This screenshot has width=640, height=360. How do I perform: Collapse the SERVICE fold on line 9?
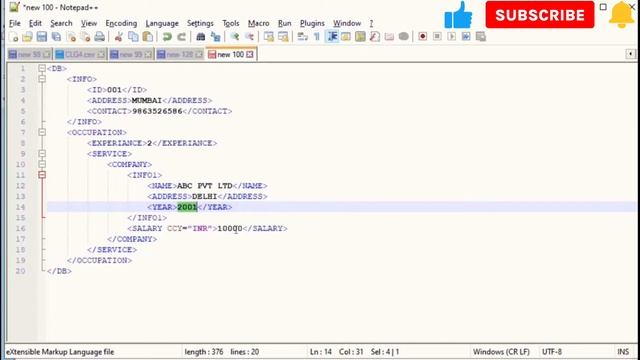(x=42, y=153)
